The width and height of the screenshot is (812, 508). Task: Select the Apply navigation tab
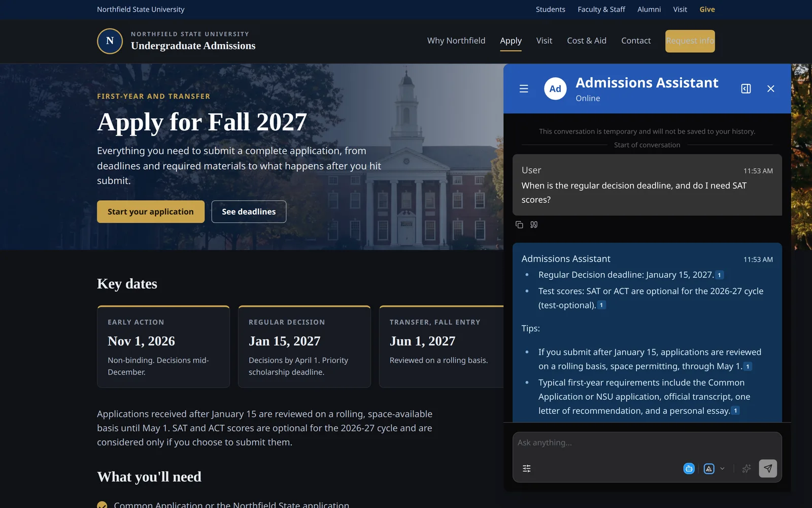click(x=511, y=41)
